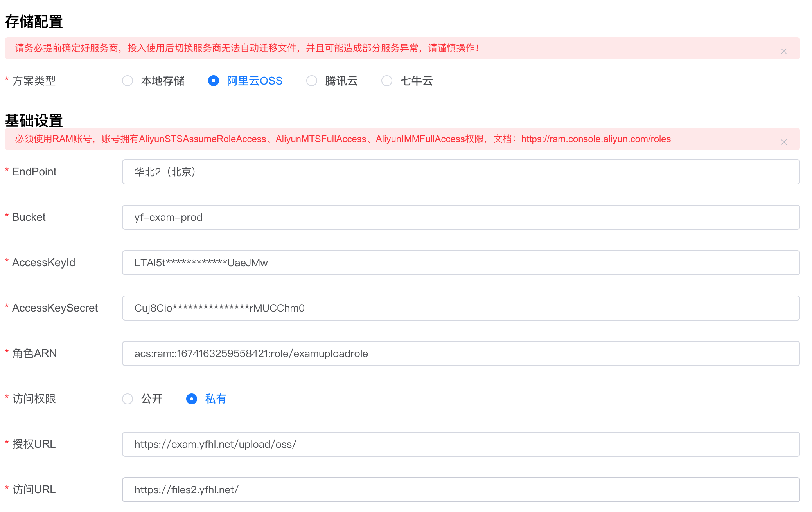The image size is (812, 512).
Task: Click the 访问URL field label
Action: click(34, 489)
